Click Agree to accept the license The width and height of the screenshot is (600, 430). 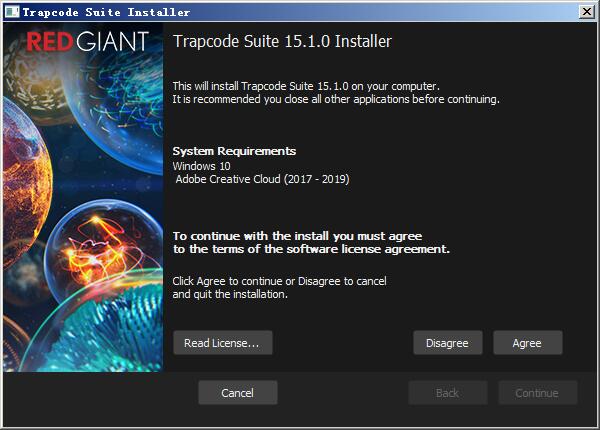528,343
